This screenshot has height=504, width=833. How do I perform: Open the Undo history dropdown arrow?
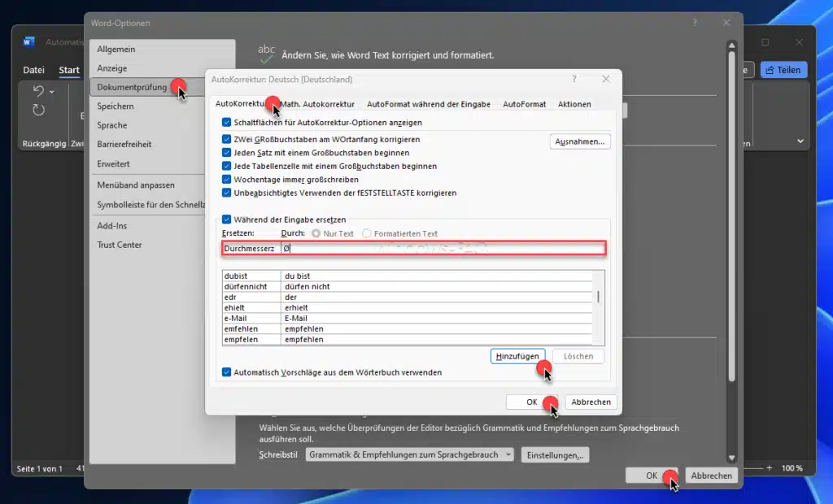(x=51, y=92)
